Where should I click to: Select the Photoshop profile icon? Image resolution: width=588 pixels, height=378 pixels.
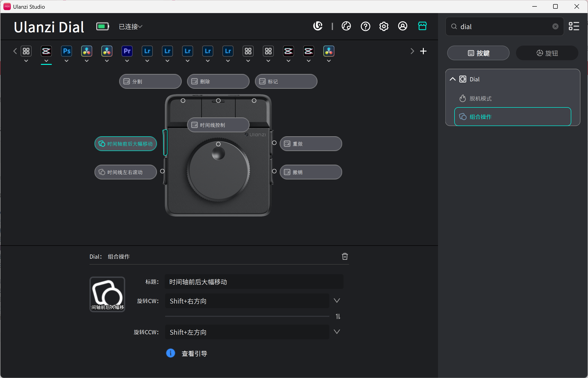(66, 51)
